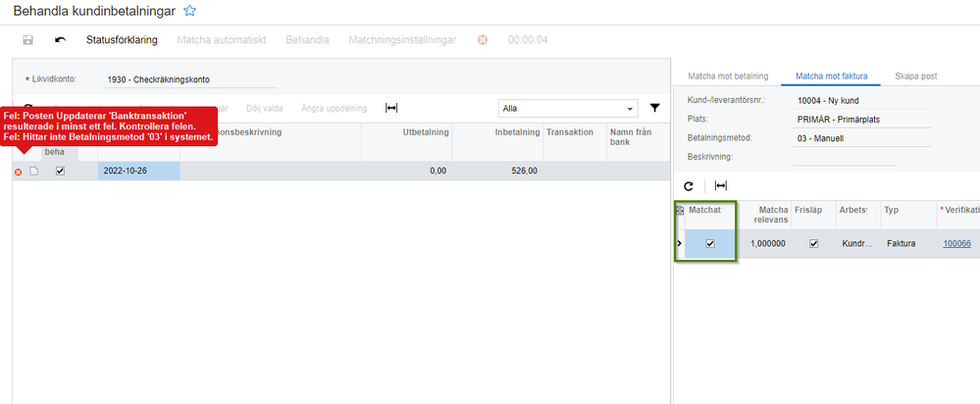
Task: Click Kund-/leverantörsnr field 10004 - Ny kund
Action: (862, 100)
